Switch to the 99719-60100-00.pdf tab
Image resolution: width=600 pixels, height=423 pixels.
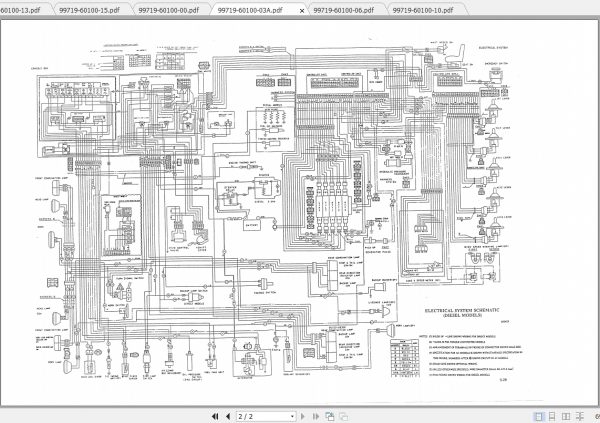pos(168,10)
